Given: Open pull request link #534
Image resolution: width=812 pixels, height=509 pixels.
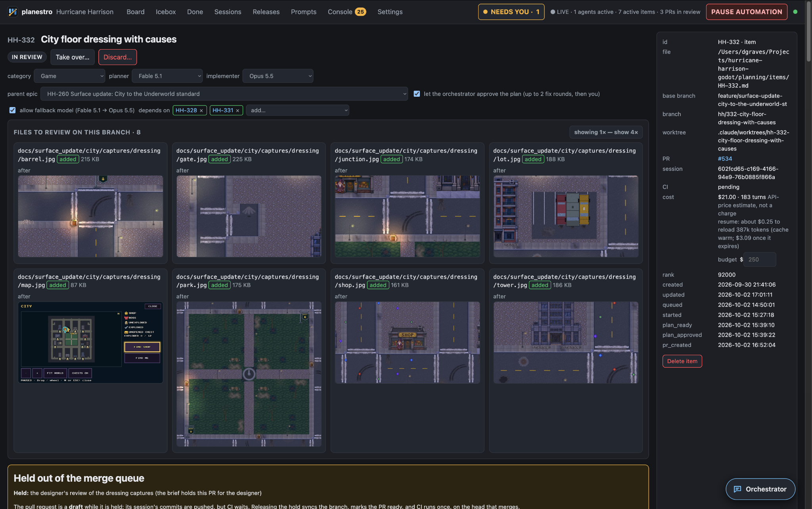Looking at the screenshot, I should click(x=725, y=159).
